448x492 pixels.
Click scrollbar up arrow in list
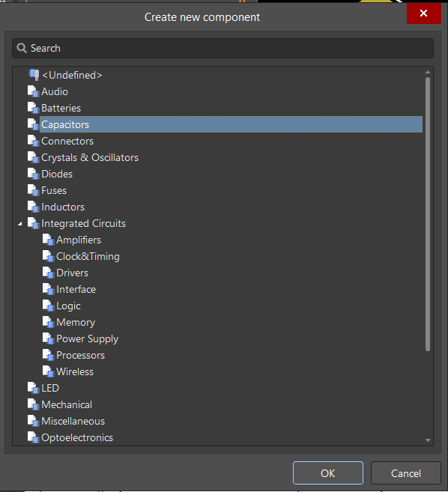[x=428, y=72]
